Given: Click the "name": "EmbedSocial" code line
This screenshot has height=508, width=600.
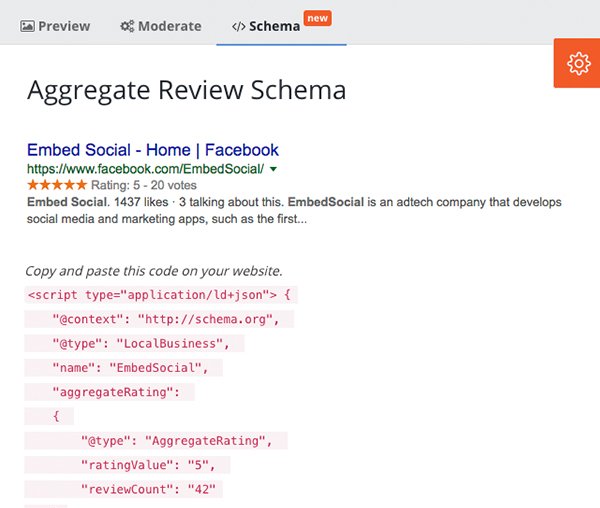Looking at the screenshot, I should pos(124,368).
